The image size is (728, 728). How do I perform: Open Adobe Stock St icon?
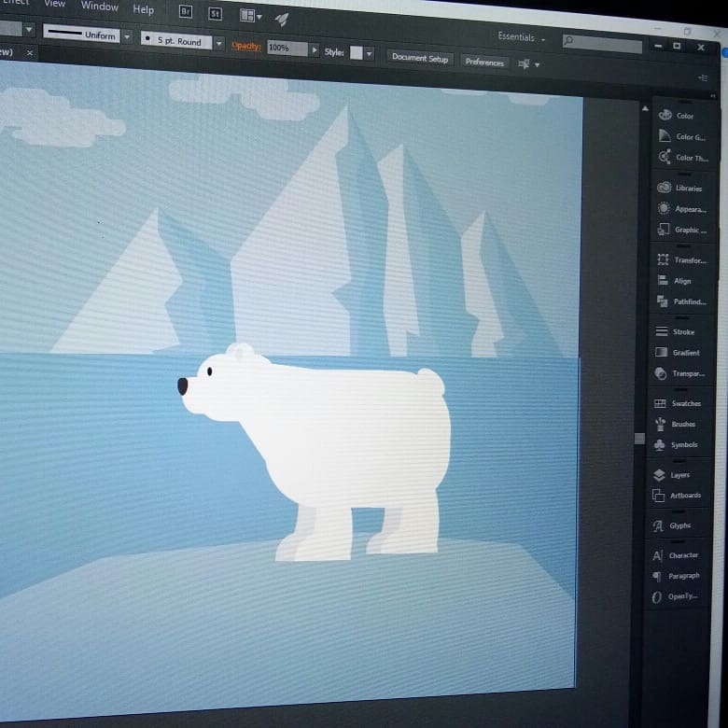pos(215,13)
